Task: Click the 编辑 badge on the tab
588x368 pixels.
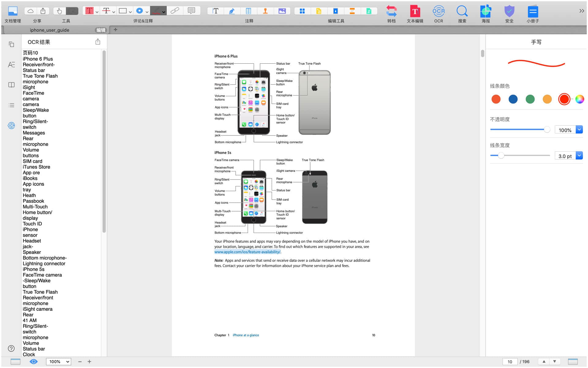Action: coord(101,30)
